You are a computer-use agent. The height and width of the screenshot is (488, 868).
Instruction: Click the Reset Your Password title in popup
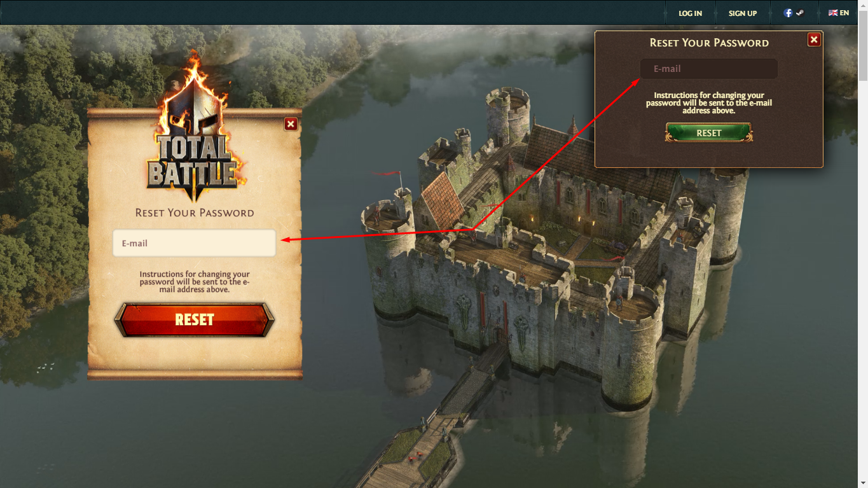(709, 43)
